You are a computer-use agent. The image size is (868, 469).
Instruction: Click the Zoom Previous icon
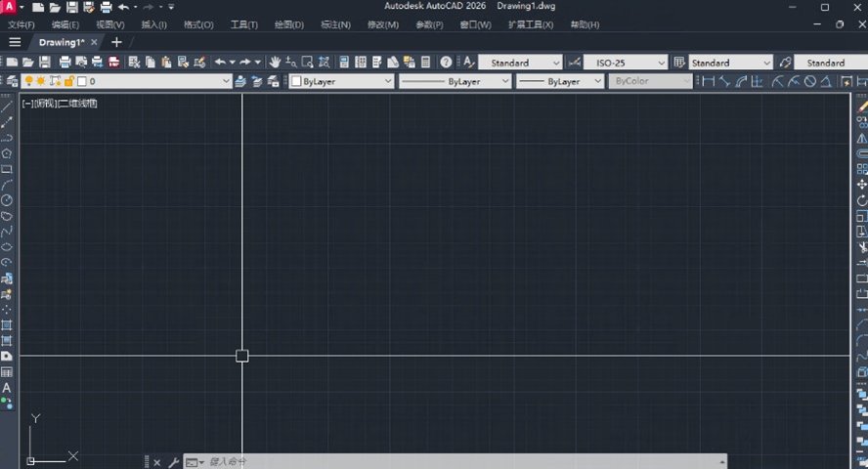pyautogui.click(x=324, y=63)
